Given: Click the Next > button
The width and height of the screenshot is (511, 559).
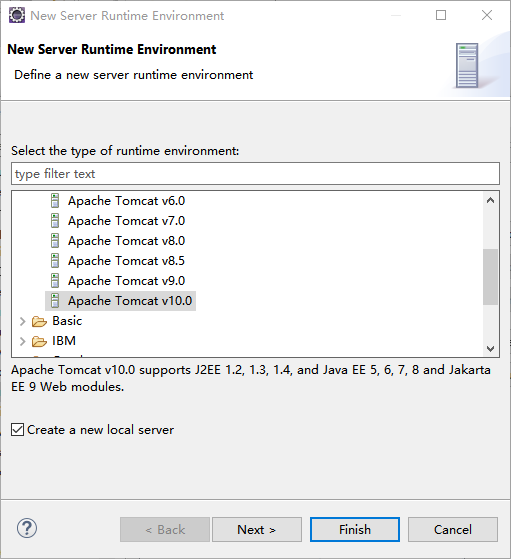Looking at the screenshot, I should (x=257, y=529).
